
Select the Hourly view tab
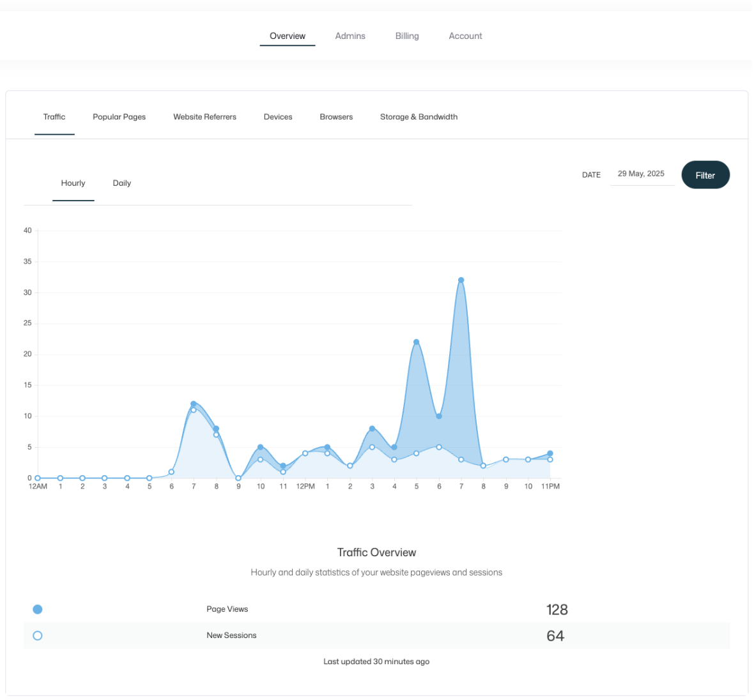(x=73, y=184)
